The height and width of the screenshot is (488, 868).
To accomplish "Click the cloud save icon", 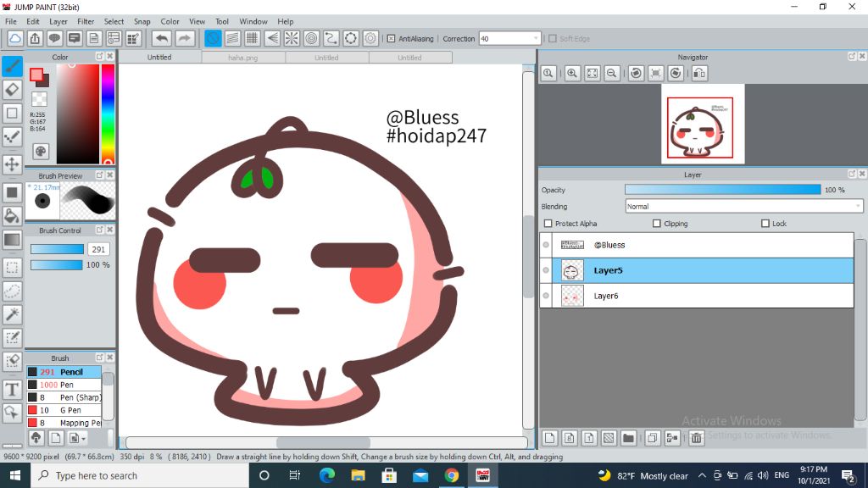I will 15,38.
